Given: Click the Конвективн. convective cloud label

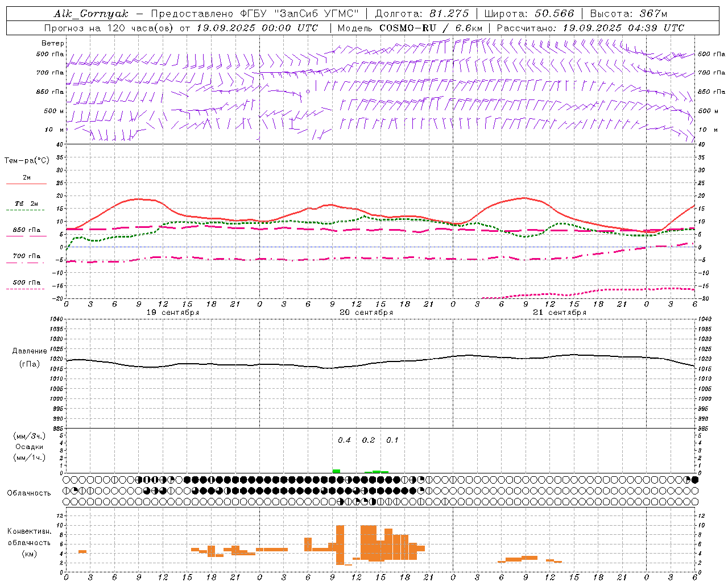Looking at the screenshot, I should [x=29, y=531].
